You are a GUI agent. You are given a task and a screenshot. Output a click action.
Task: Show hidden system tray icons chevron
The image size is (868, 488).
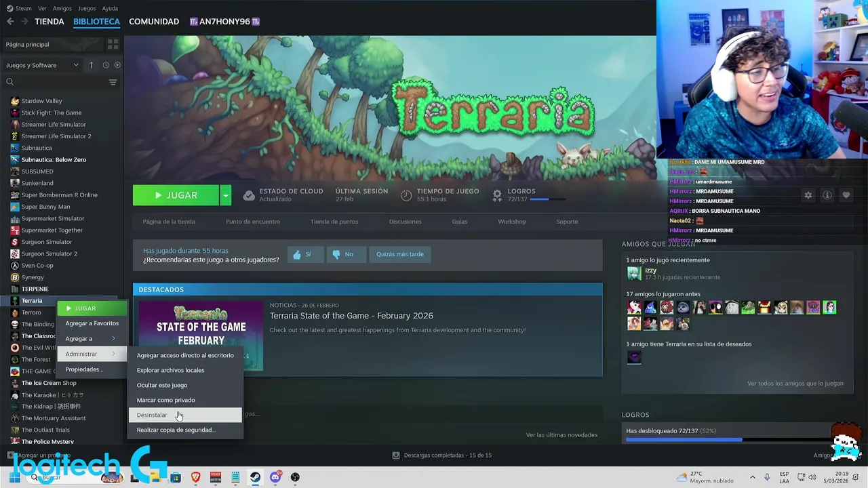click(x=752, y=477)
